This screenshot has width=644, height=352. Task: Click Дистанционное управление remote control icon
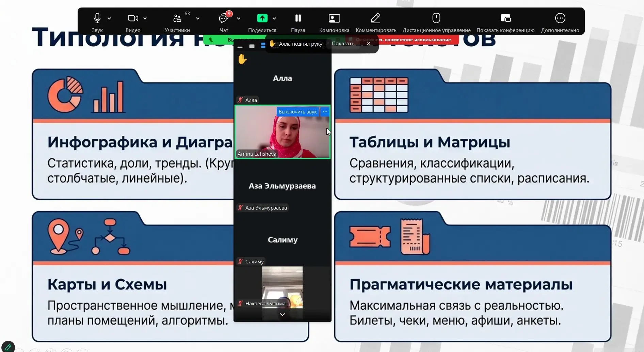(436, 18)
